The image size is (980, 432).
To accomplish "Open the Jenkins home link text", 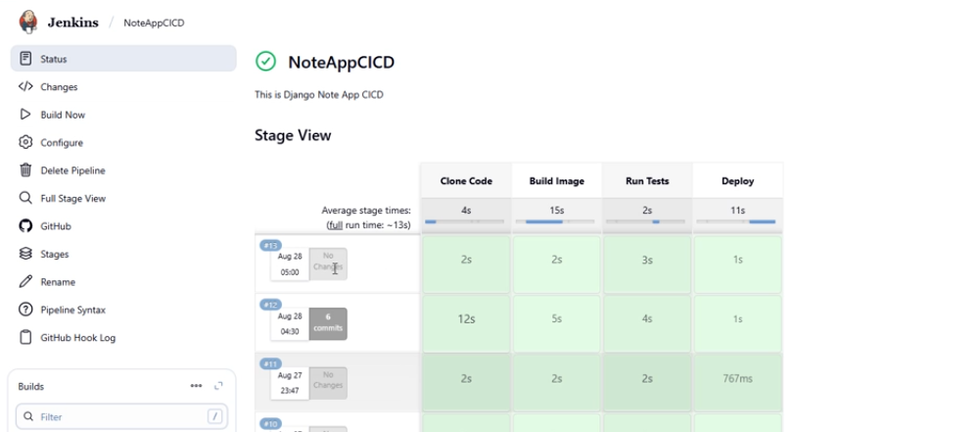I will pyautogui.click(x=73, y=23).
